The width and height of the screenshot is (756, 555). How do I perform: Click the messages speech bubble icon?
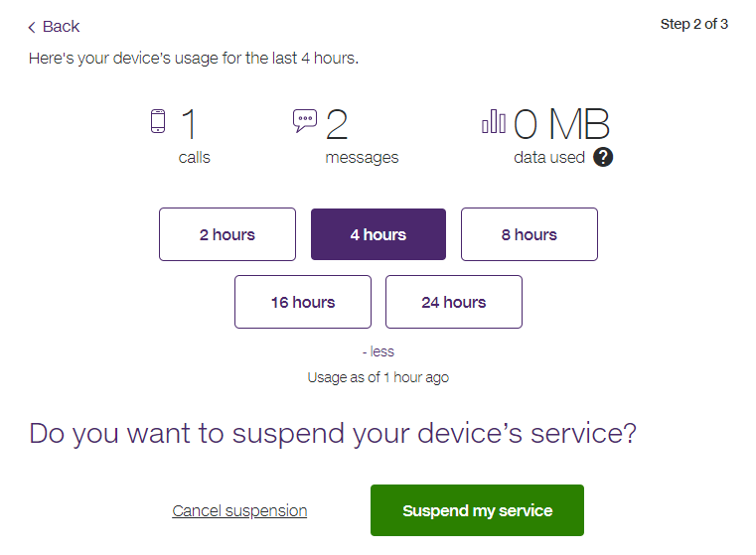click(x=305, y=120)
